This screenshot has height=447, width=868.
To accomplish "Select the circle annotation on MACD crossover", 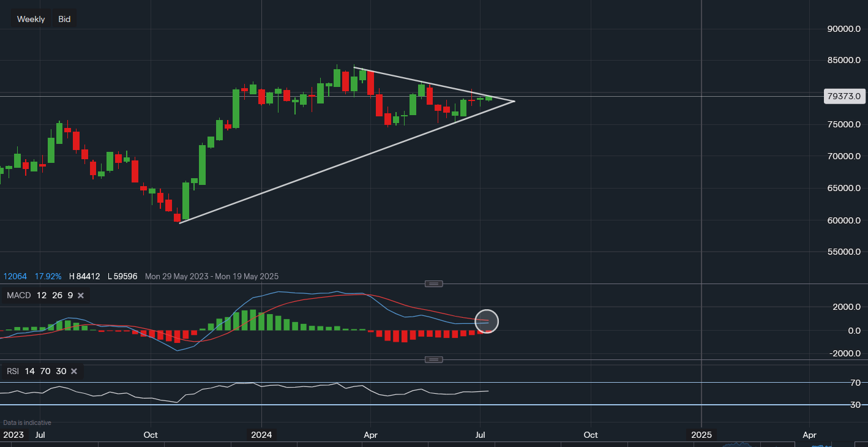I will (486, 321).
